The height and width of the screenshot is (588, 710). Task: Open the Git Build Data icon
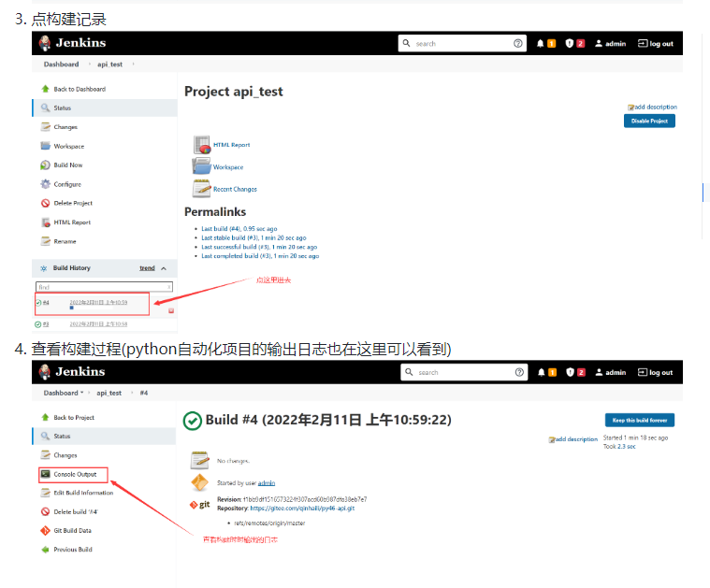tap(45, 531)
